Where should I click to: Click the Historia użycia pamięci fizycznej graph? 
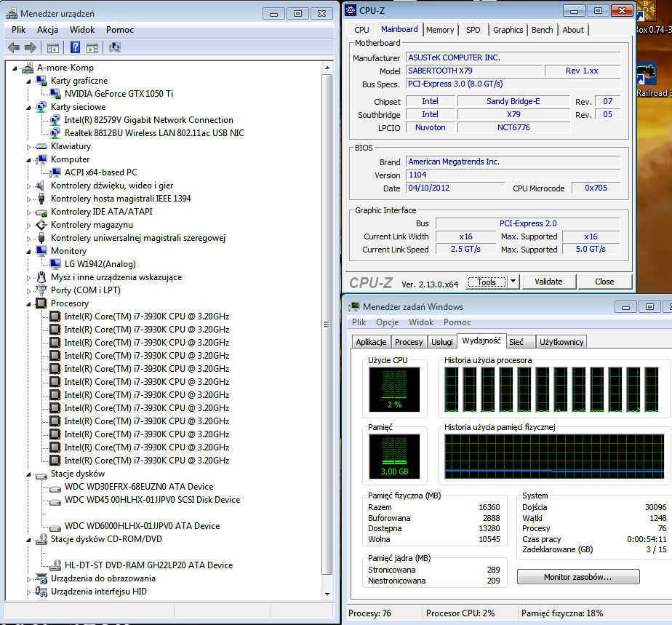point(554,456)
